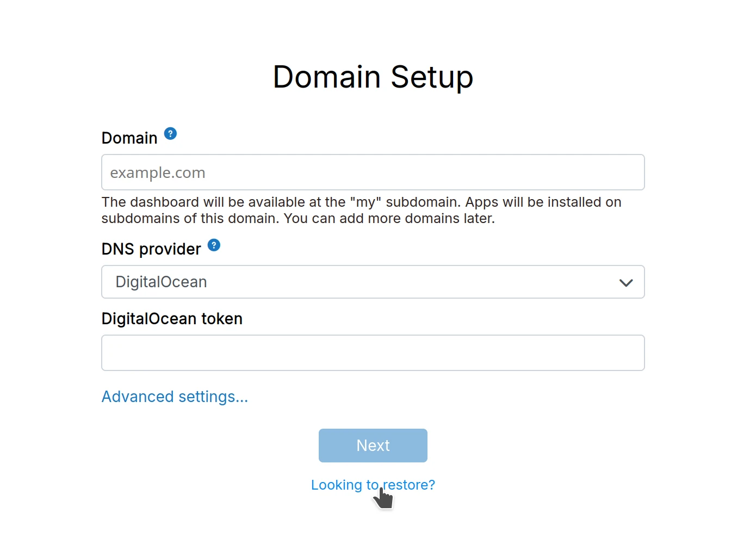Click into the DigitalOcean token field

pos(373,353)
